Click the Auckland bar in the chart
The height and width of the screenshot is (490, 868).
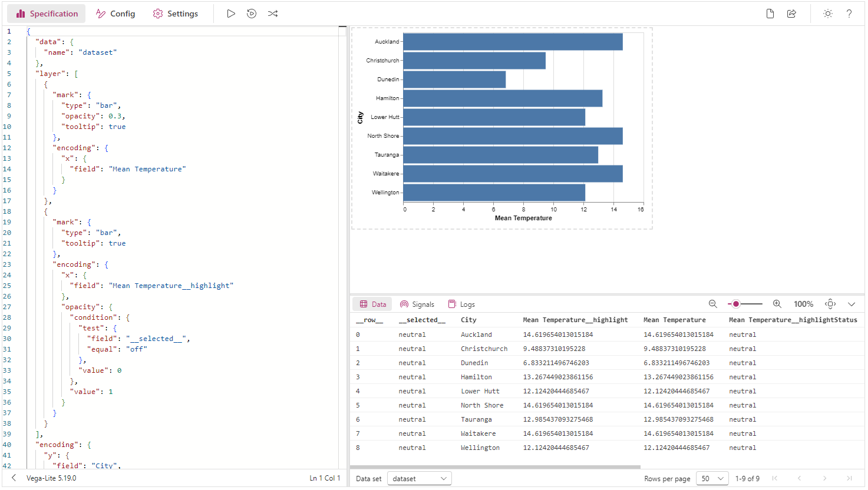[513, 42]
